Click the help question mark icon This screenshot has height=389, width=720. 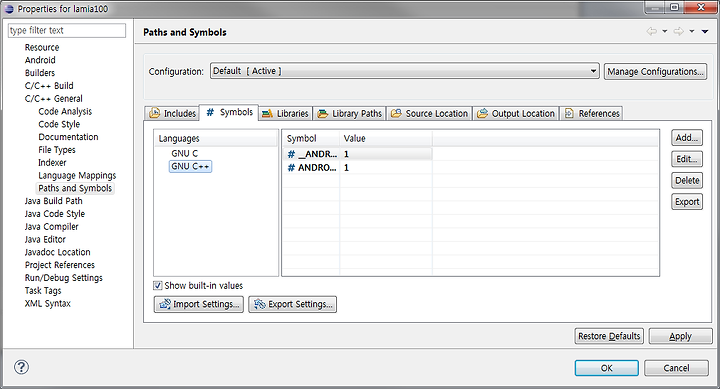pyautogui.click(x=21, y=367)
